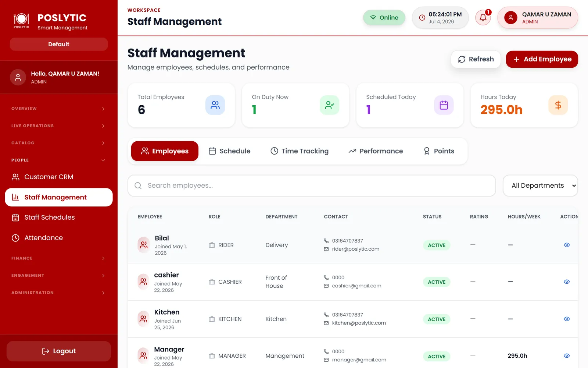Switch to the Points tab
588x368 pixels.
coord(439,151)
